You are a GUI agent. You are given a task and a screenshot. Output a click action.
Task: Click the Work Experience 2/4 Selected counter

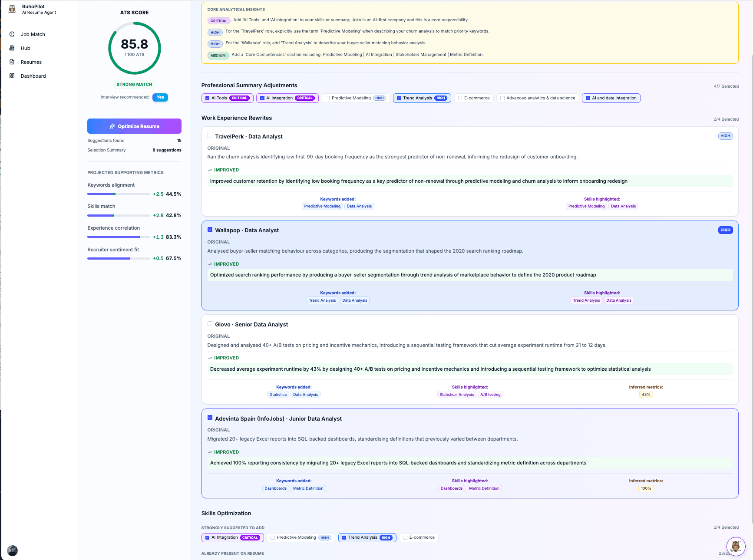point(726,119)
